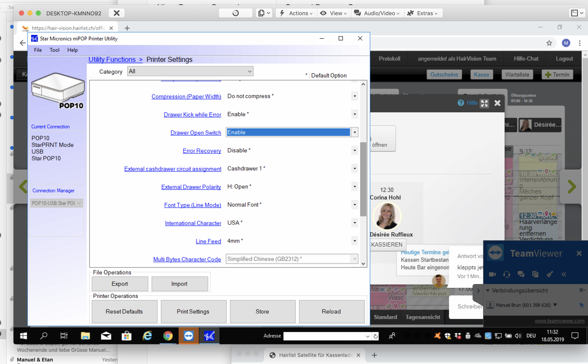Image resolution: width=588 pixels, height=364 pixels.
Task: Expand the Drawer Open Switch dropdown
Action: click(x=354, y=132)
